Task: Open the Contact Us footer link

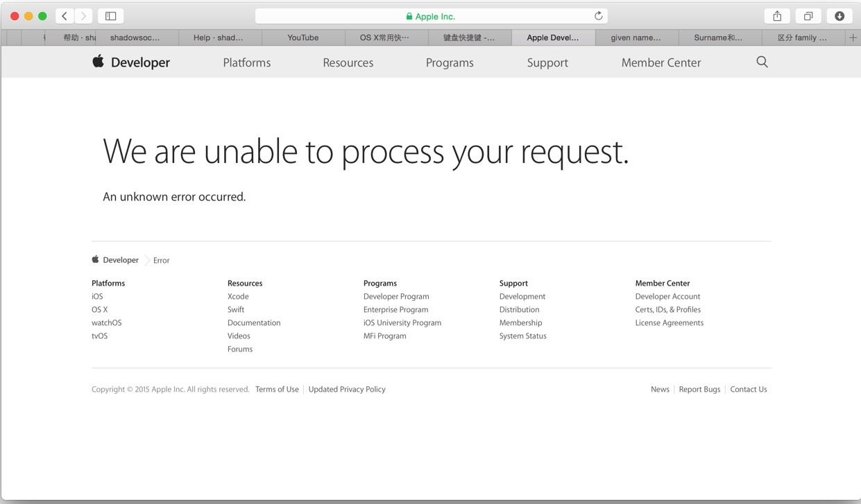Action: [x=749, y=390]
